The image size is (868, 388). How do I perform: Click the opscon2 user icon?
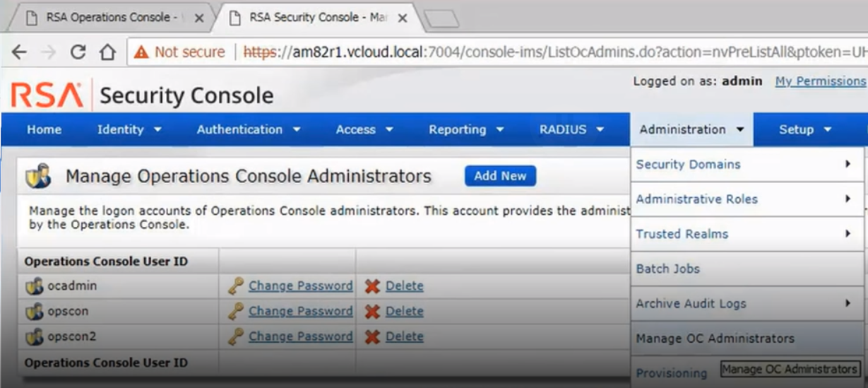click(x=34, y=337)
